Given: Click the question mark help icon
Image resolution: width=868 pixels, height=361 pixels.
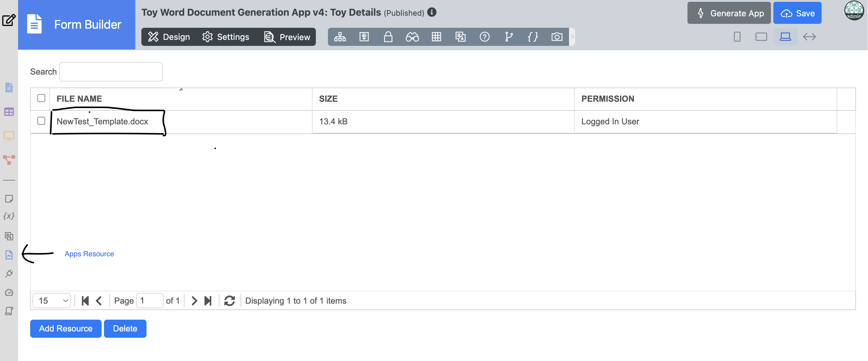Looking at the screenshot, I should pyautogui.click(x=485, y=37).
